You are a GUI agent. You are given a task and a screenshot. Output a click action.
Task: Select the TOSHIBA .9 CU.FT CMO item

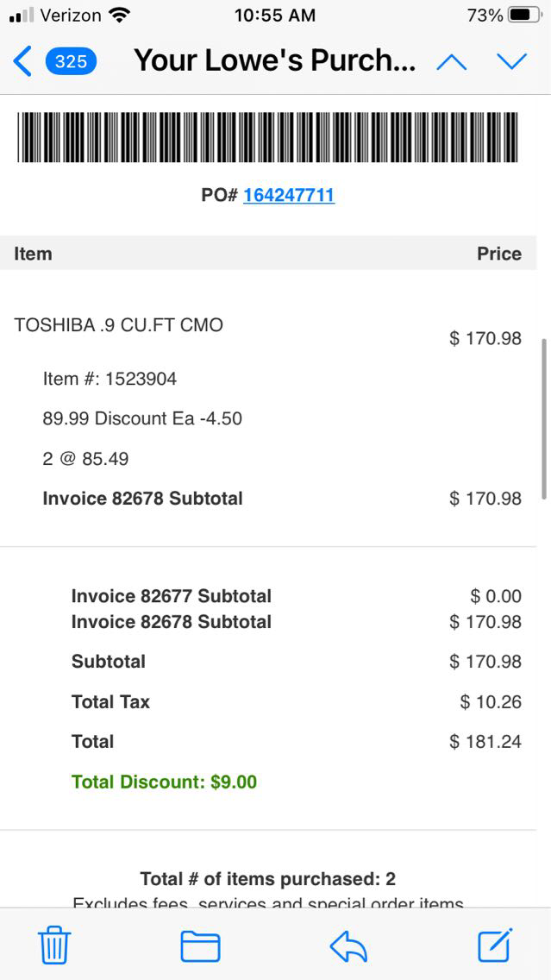[x=119, y=325]
